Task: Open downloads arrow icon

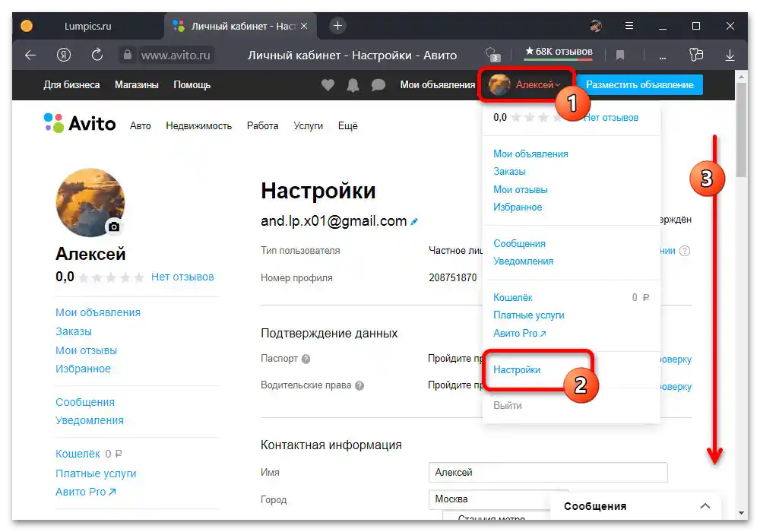Action: coord(730,55)
